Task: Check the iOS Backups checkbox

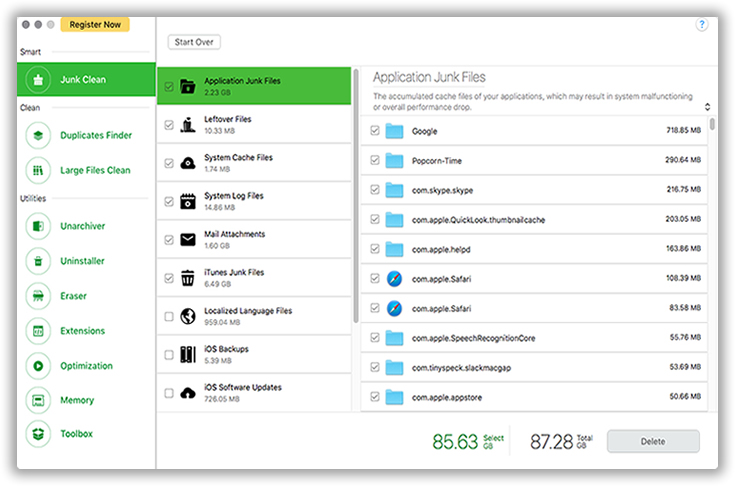Action: [169, 355]
